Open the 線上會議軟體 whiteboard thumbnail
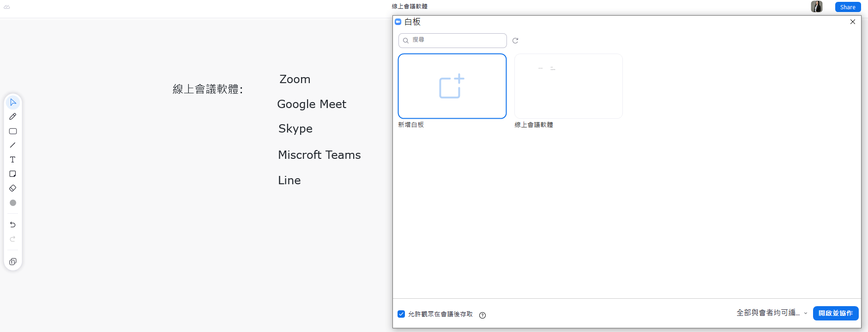 568,86
